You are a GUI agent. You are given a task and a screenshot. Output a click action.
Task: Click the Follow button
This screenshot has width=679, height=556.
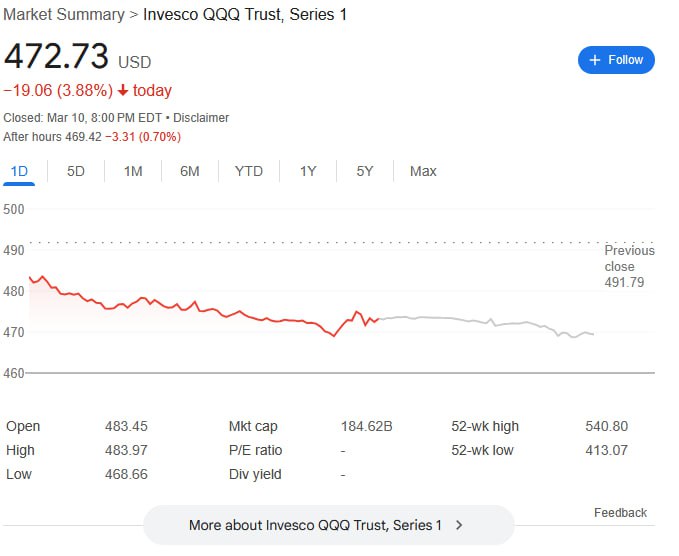(x=616, y=60)
